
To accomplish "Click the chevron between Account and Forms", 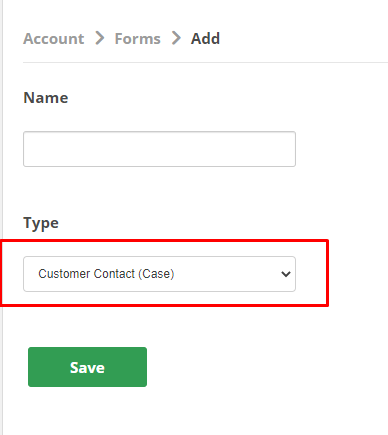I will click(x=100, y=38).
